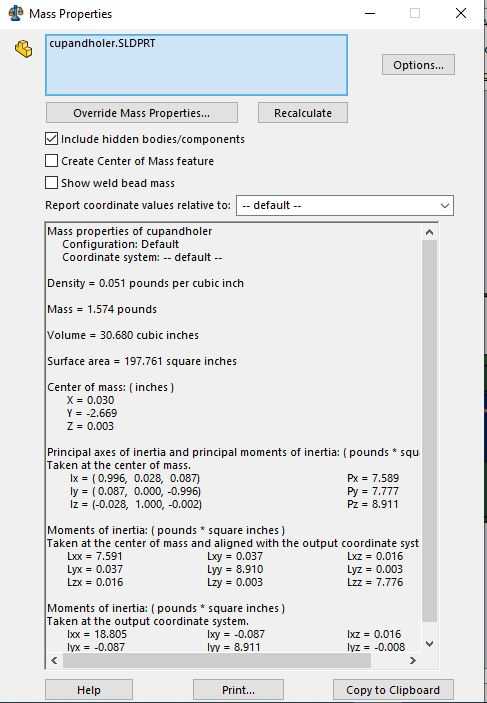This screenshot has height=703, width=487.
Task: Click the 'Lzy = 0.003' value
Action: [235, 582]
